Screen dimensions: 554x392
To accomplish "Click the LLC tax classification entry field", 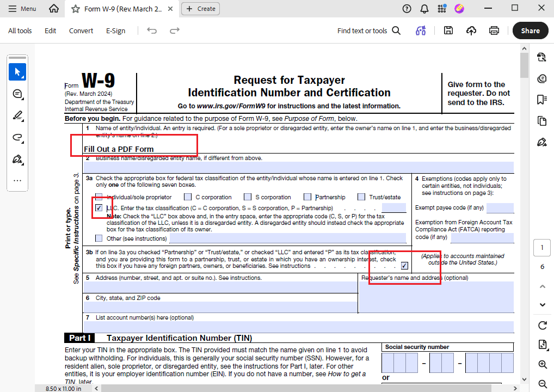I will (394, 208).
